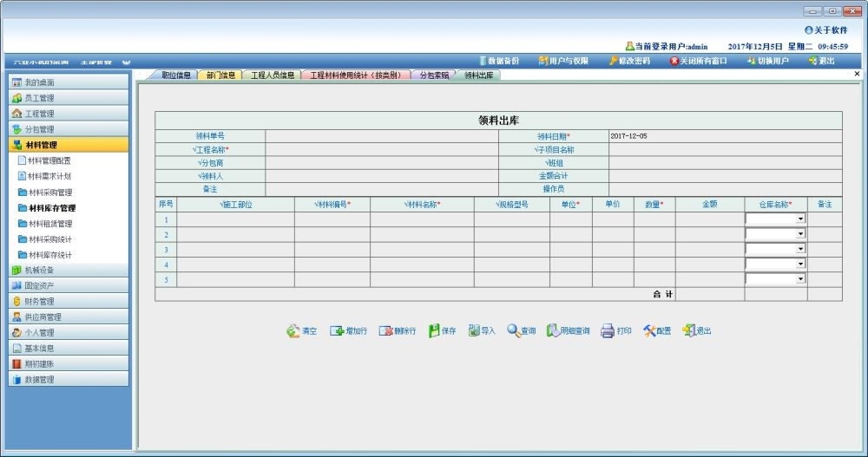The image size is (868, 457).
Task: Click the 查询 magnifier search icon
Action: [x=513, y=331]
